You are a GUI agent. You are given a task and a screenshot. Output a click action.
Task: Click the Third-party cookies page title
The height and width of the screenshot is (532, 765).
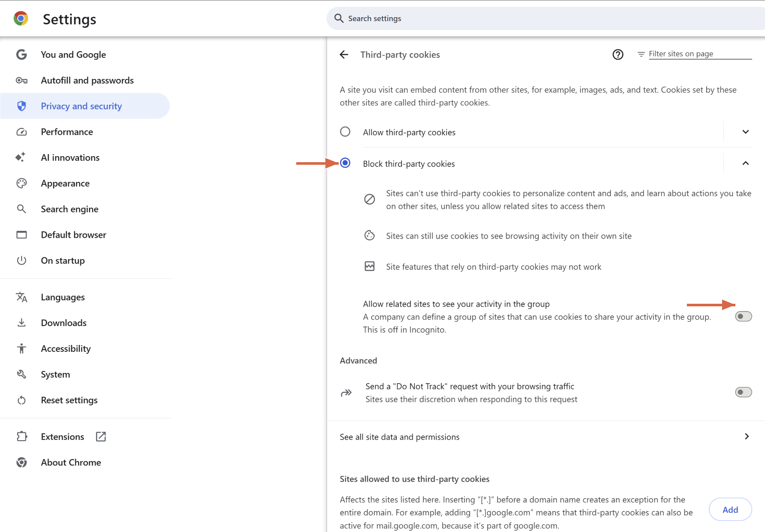[400, 54]
